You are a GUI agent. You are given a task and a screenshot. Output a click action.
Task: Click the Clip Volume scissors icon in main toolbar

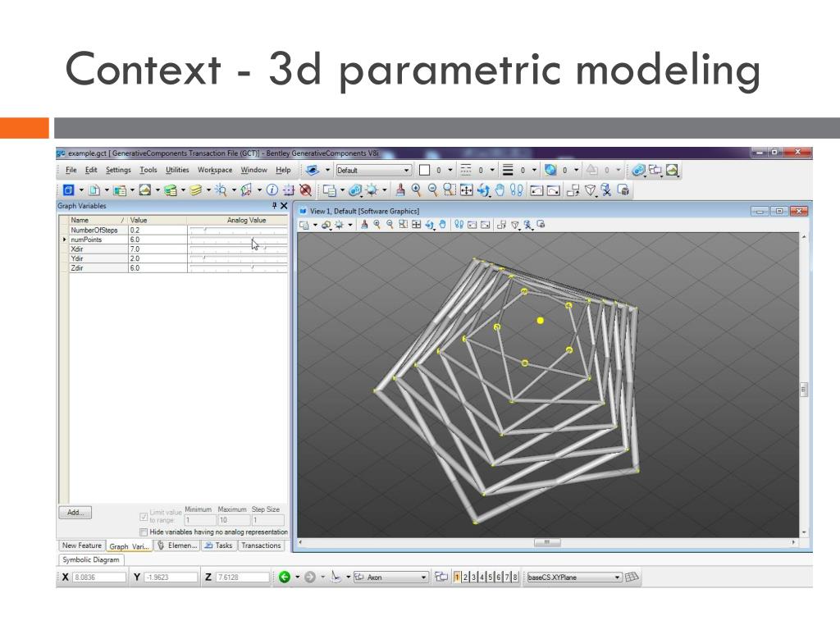click(x=606, y=190)
